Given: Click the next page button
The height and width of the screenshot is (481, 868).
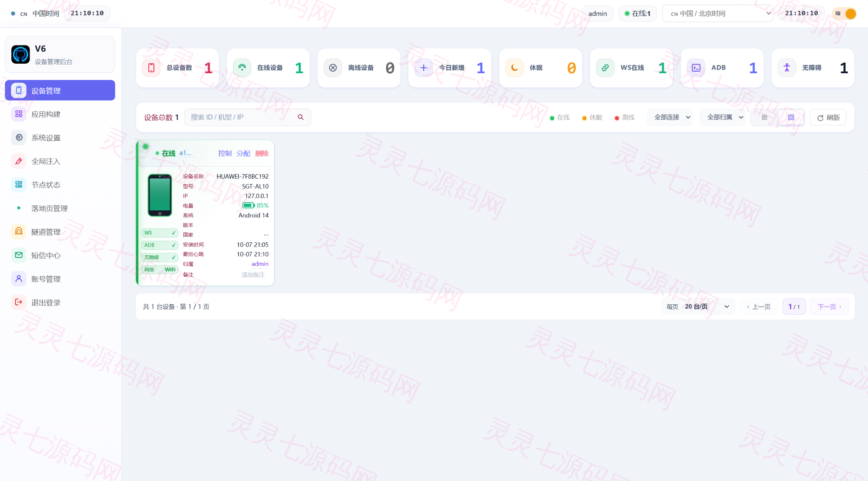Looking at the screenshot, I should 829,307.
